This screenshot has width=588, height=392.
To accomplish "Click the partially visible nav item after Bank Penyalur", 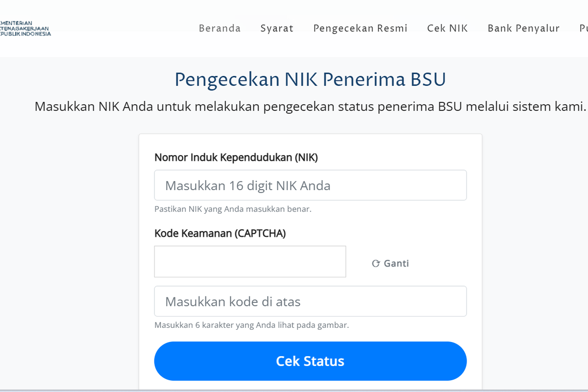I will 584,28.
